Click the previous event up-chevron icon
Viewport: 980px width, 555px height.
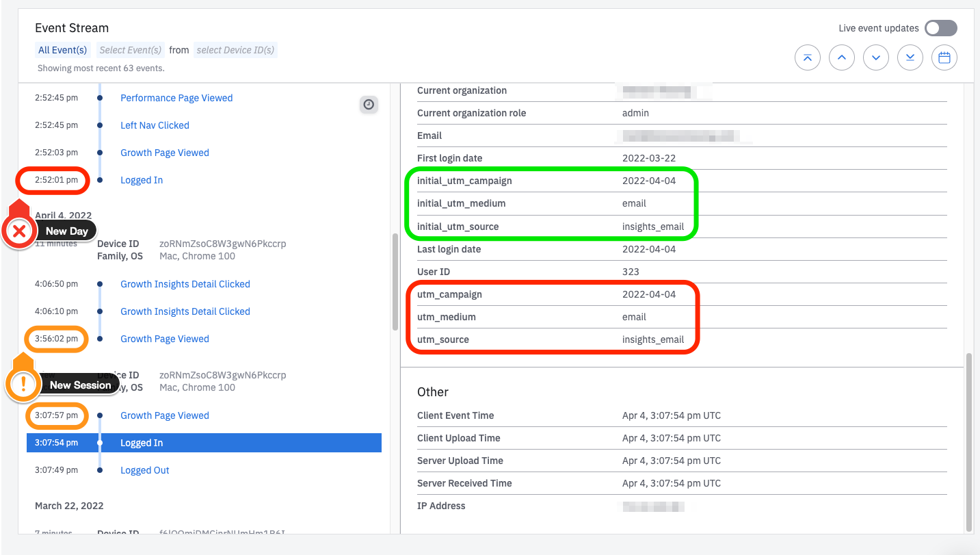tap(842, 58)
